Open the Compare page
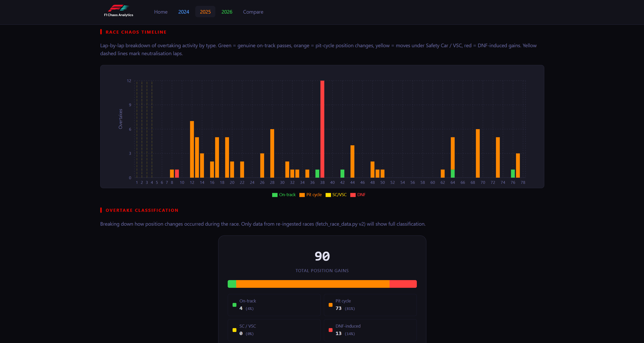This screenshot has width=644, height=343. tap(253, 12)
